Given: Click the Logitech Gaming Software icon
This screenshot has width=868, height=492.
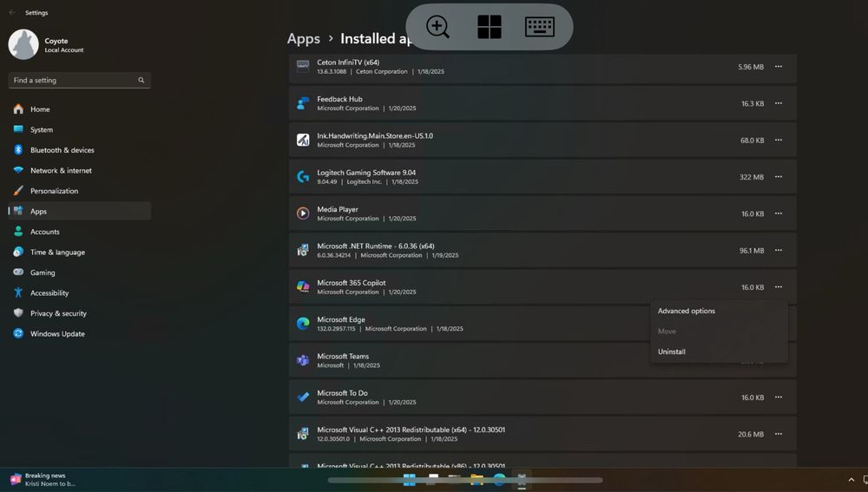Looking at the screenshot, I should pos(303,176).
